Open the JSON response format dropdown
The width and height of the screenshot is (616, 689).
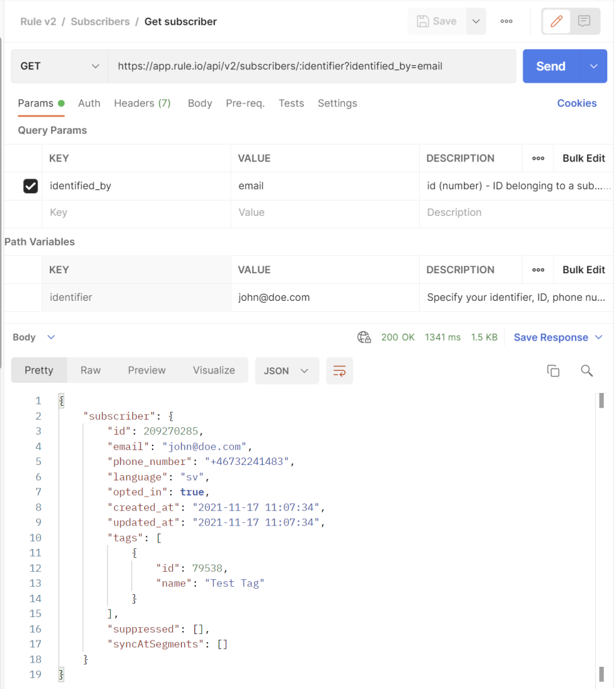tap(287, 371)
